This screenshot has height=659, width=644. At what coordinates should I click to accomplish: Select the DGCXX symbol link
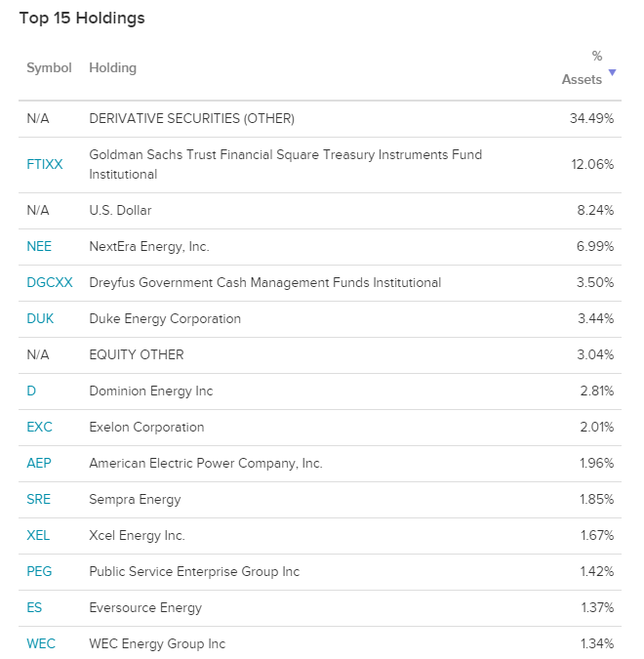(x=50, y=282)
